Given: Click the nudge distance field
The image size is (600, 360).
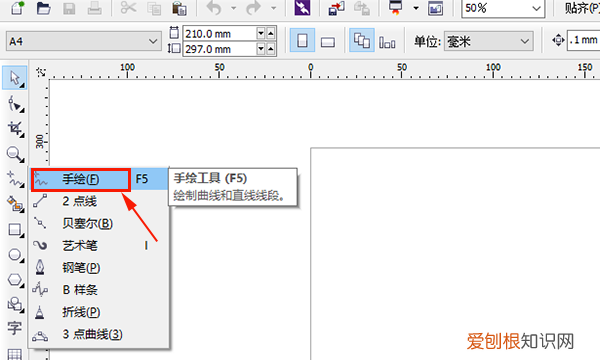Looking at the screenshot, I should tap(584, 40).
